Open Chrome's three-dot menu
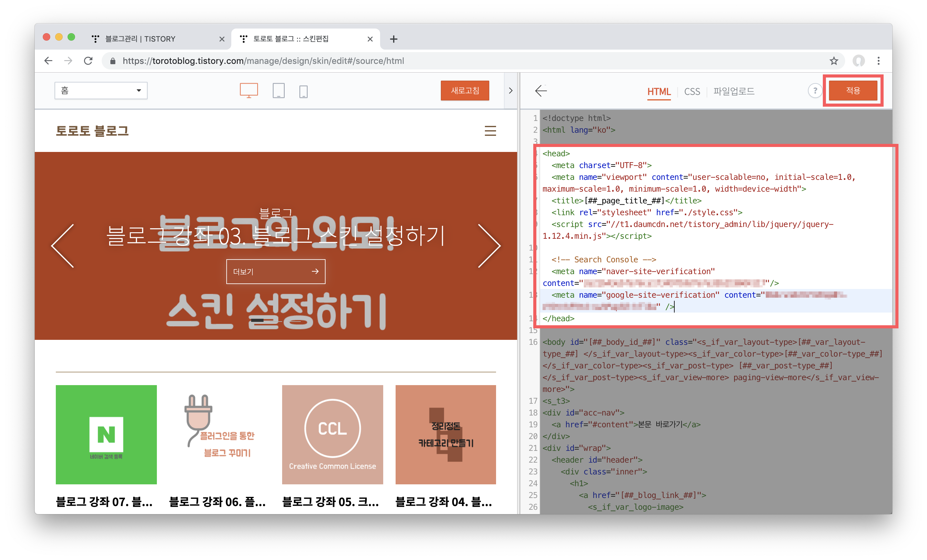The height and width of the screenshot is (560, 927). (878, 60)
